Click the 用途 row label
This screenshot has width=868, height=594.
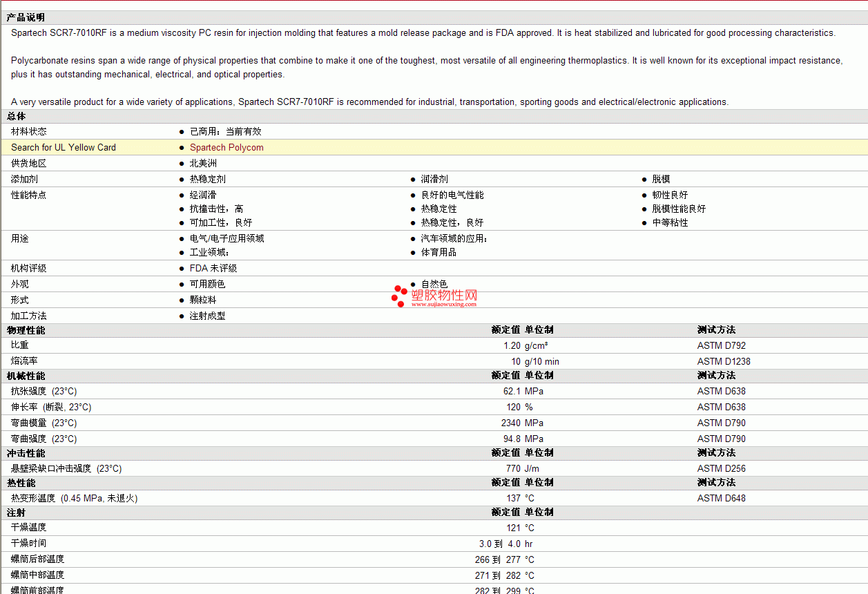tap(20, 238)
